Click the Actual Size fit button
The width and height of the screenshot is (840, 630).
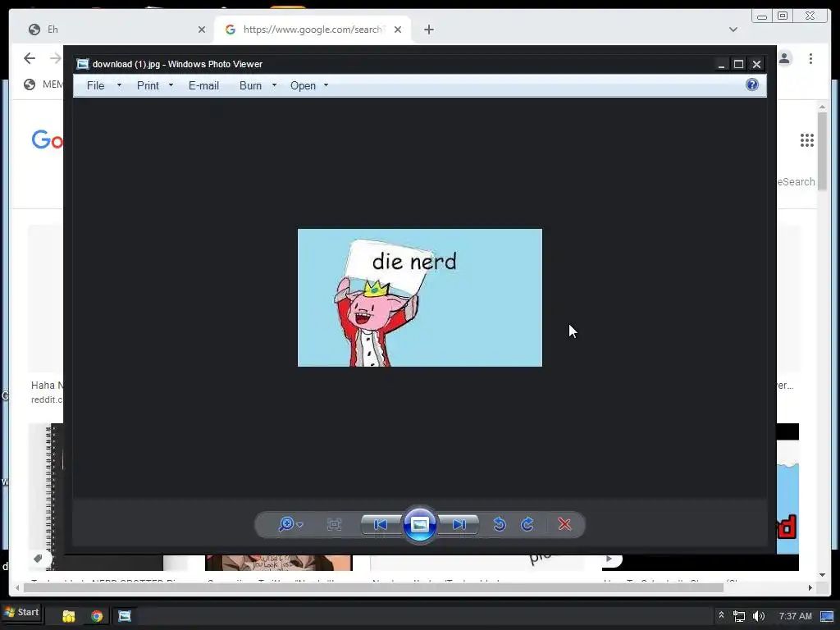[335, 524]
